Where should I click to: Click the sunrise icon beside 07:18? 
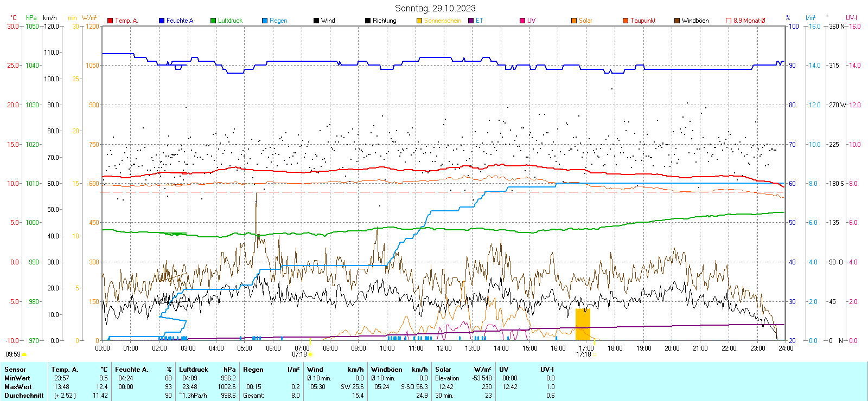(310, 354)
